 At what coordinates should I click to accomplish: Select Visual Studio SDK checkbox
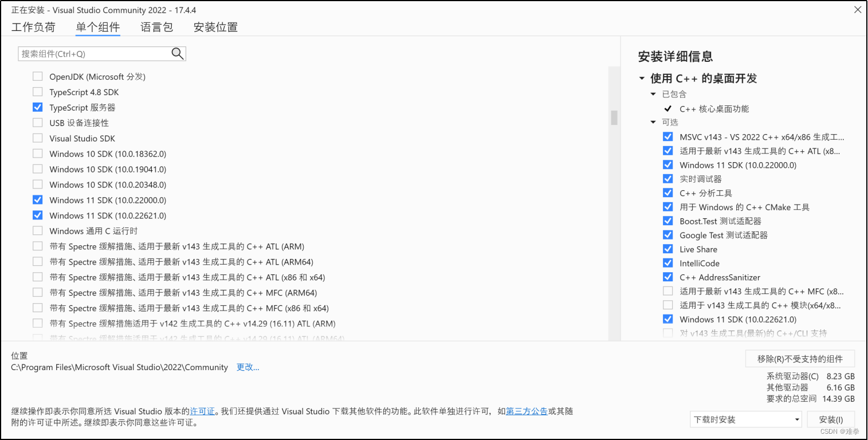click(x=38, y=138)
